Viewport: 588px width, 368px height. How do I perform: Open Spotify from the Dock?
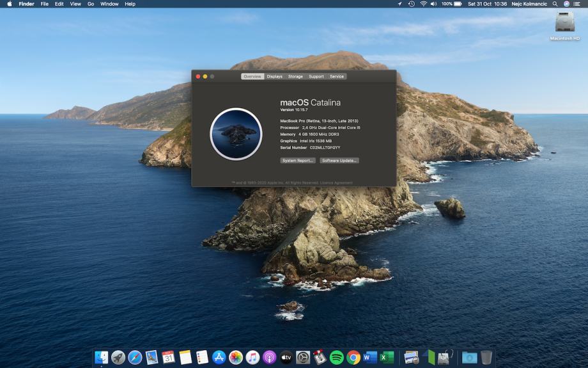[x=337, y=358]
